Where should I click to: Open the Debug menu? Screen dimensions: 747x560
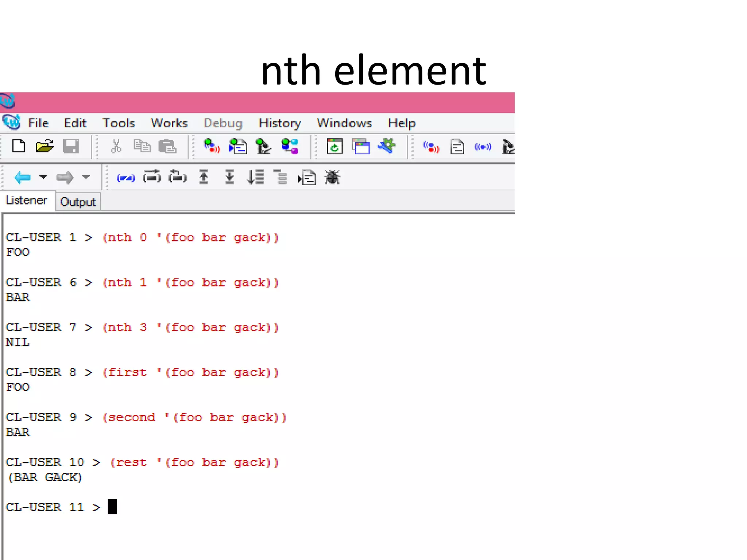223,123
